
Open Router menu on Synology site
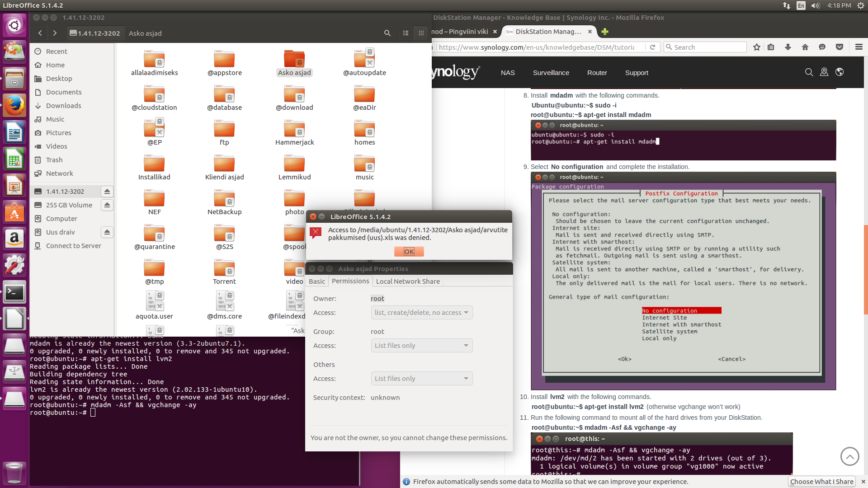pos(597,73)
